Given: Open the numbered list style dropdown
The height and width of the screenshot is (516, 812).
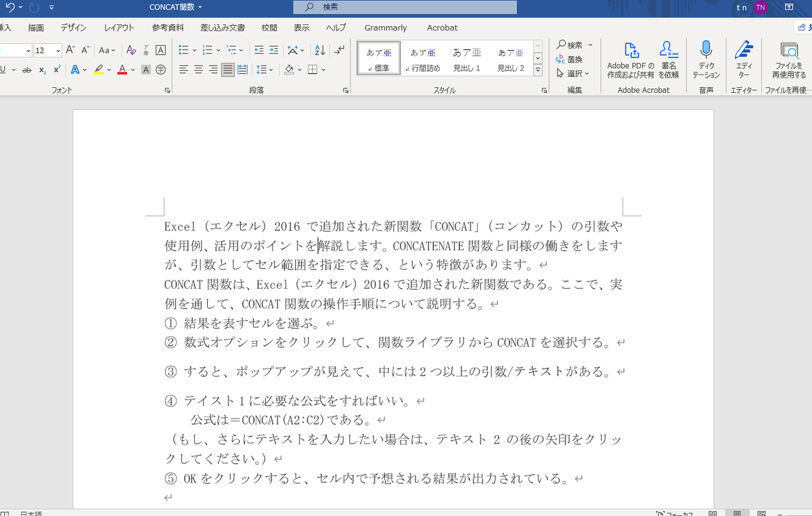Looking at the screenshot, I should [x=219, y=50].
